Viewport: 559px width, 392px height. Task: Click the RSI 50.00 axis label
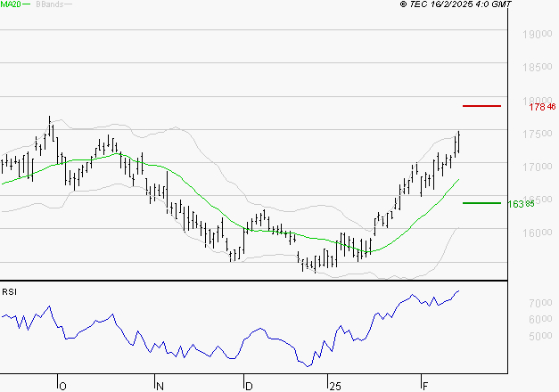coord(540,336)
